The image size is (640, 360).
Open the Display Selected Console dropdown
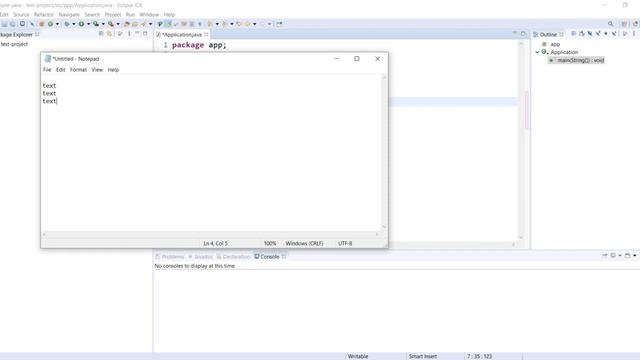[620, 256]
